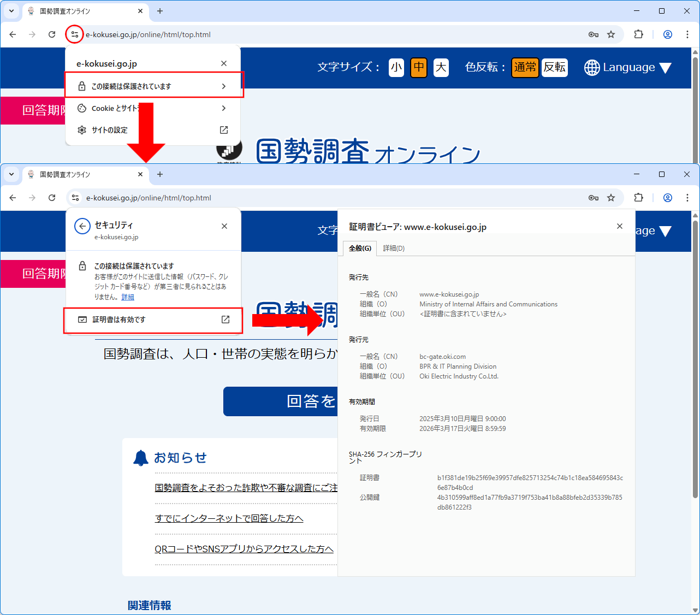Click open-external icon beside サイトの設定
700x615 pixels.
click(x=224, y=130)
